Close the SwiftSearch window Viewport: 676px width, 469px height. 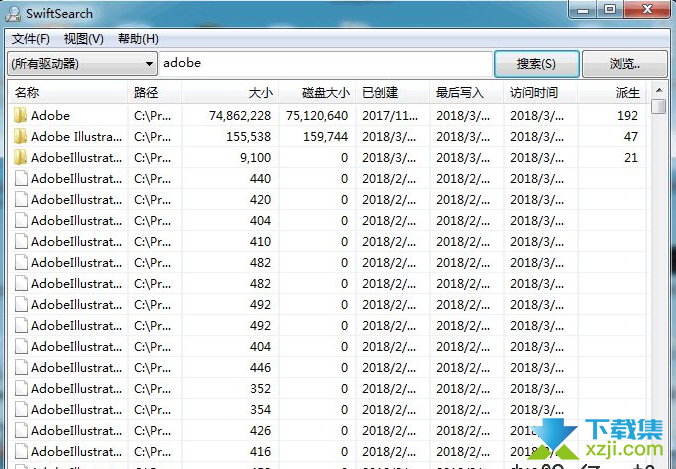point(646,9)
